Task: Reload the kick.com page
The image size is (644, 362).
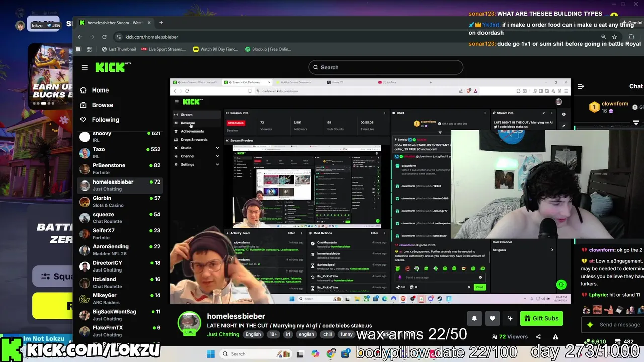Action: pyautogui.click(x=104, y=37)
